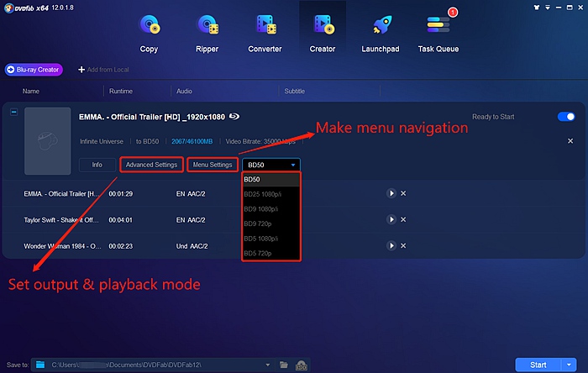
Task: Click the to BD50 output label
Action: (x=147, y=141)
